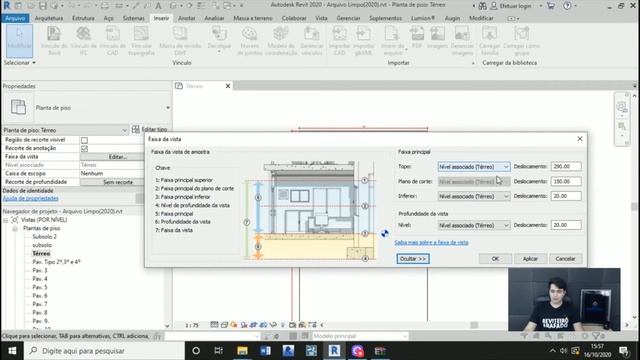Open the Arquivo file menu

click(x=15, y=18)
